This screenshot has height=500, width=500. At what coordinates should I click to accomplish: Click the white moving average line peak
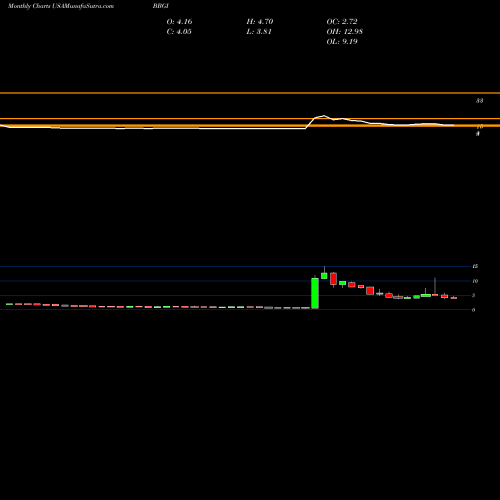click(x=324, y=116)
